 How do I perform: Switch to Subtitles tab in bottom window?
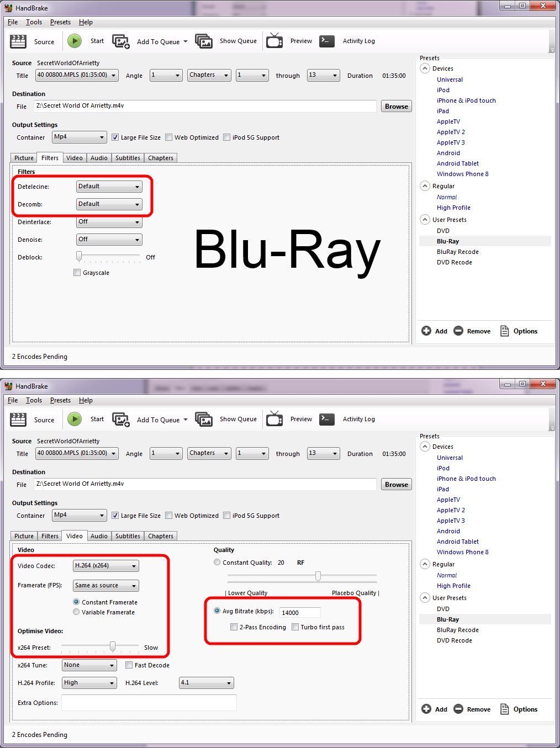click(x=128, y=536)
